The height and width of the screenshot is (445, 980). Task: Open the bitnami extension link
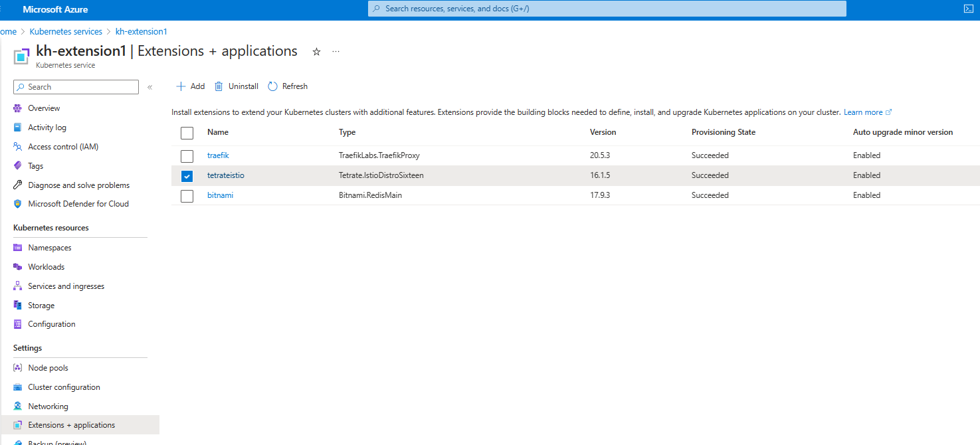pyautogui.click(x=220, y=195)
